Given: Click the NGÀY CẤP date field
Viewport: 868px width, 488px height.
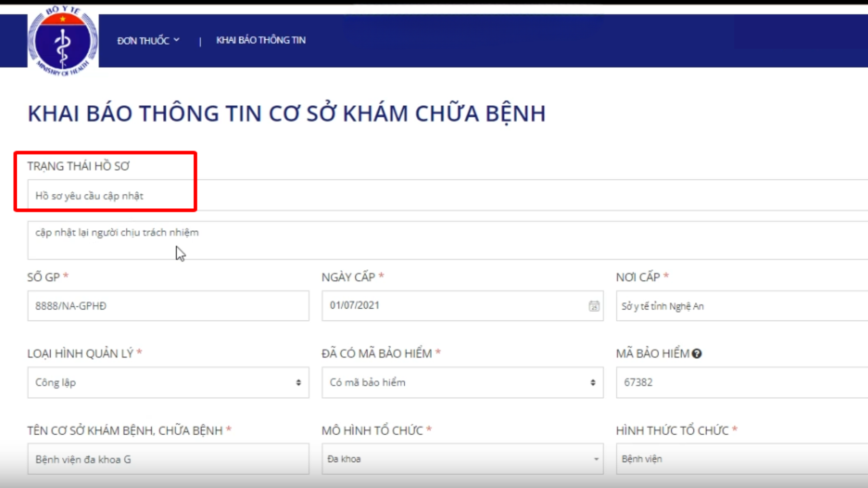Looking at the screenshot, I should coord(462,306).
